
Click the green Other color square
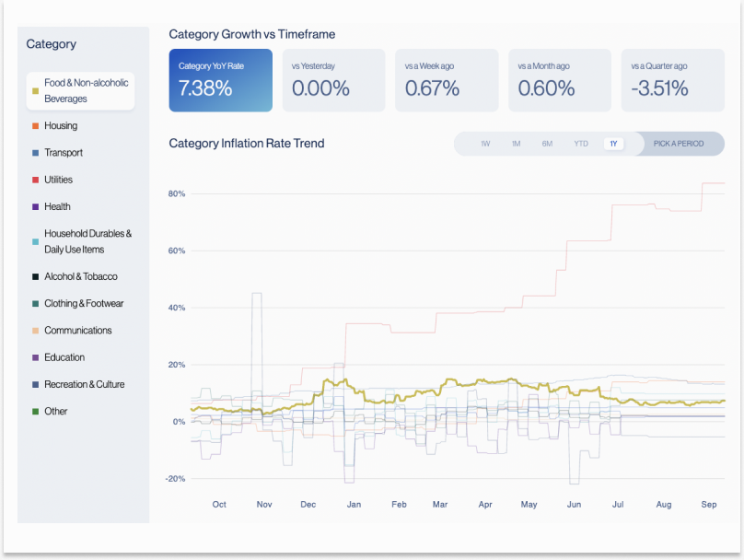point(35,411)
